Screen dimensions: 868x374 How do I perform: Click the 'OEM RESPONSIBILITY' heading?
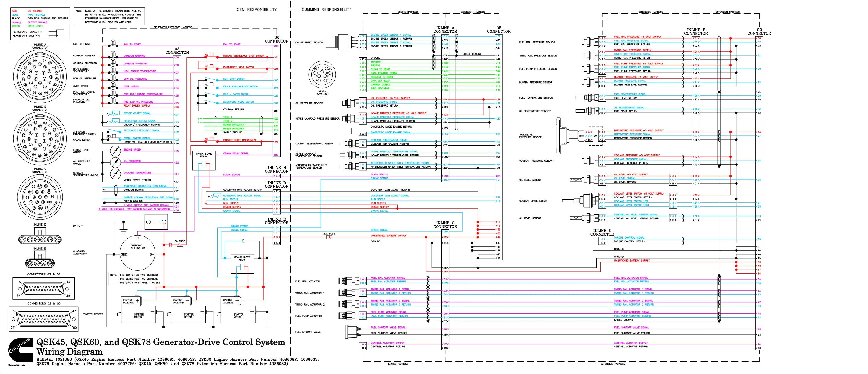[257, 9]
